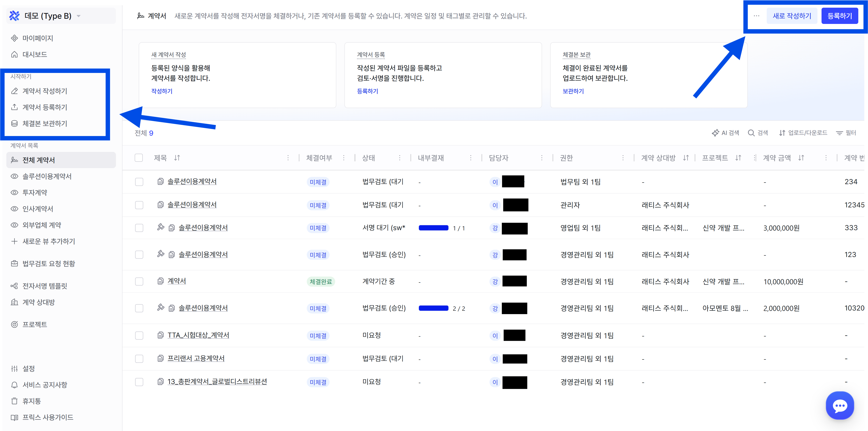Open 내부결재 column options menu
Viewport: 868px width, 431px height.
[471, 158]
